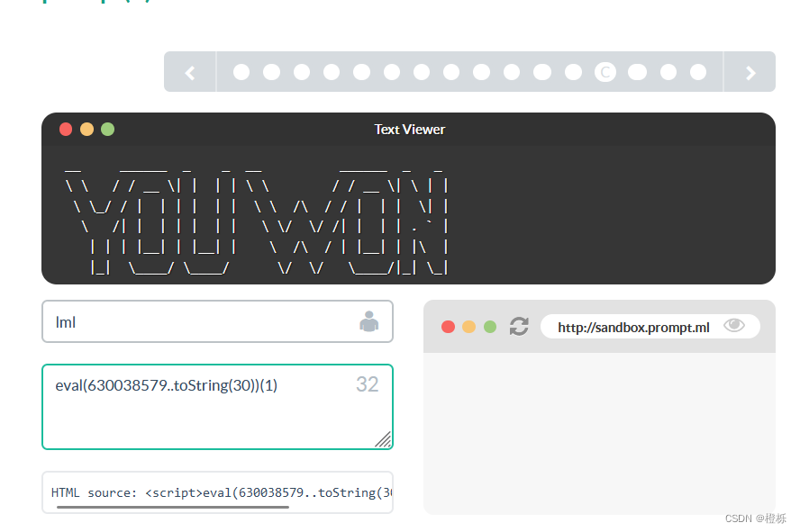Viewport: 800px width, 532px height.
Task: Click horizontal scrollbar under HTML source
Action: click(173, 507)
